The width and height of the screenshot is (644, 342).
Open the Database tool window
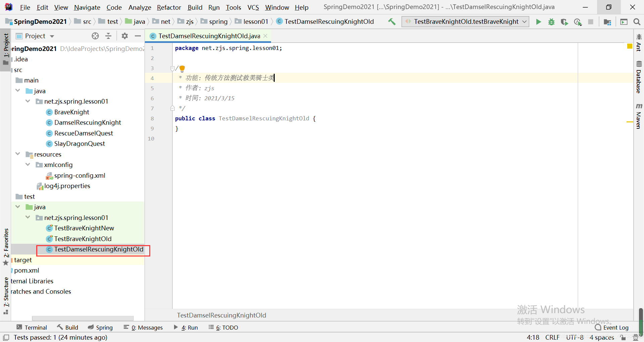639,77
